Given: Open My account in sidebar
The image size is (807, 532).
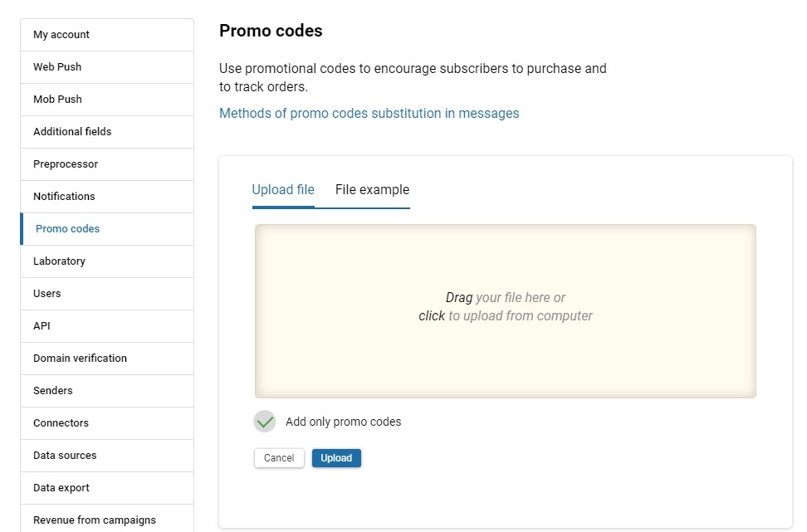Looking at the screenshot, I should point(61,35).
